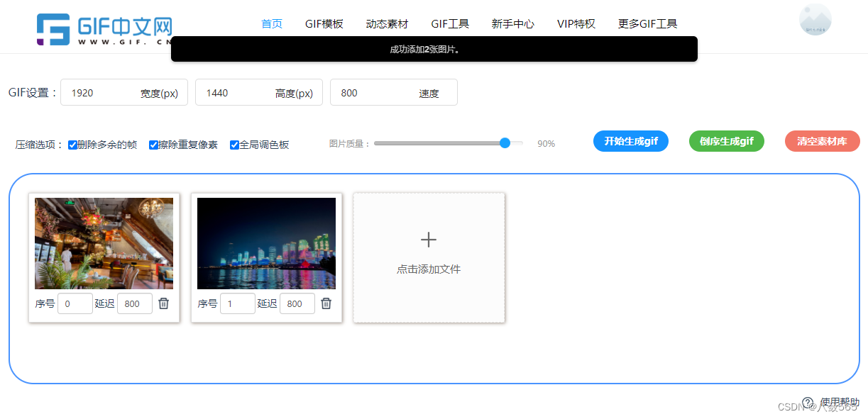Open the 更多GIF工具 section

click(x=647, y=23)
